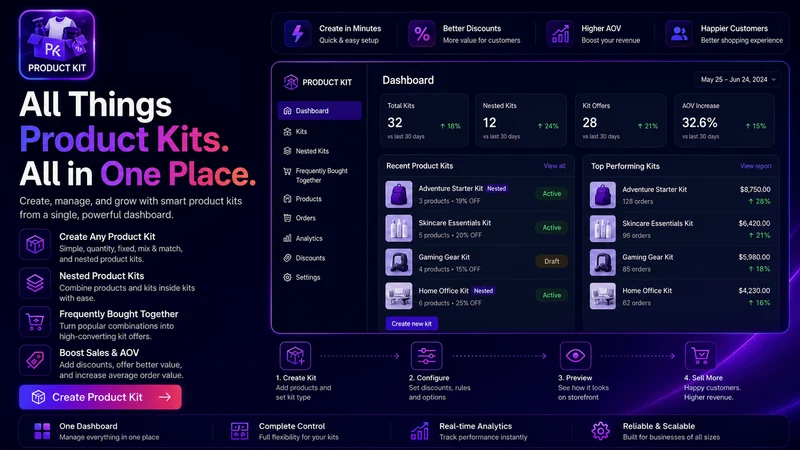Click the Gaming Gear Kit thumbnail in Top Performing
Image resolution: width=800 pixels, height=450 pixels.
603,263
